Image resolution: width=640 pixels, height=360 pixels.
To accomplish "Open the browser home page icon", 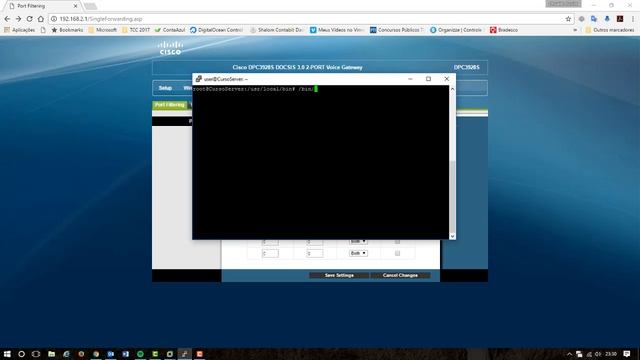I will coord(40,19).
